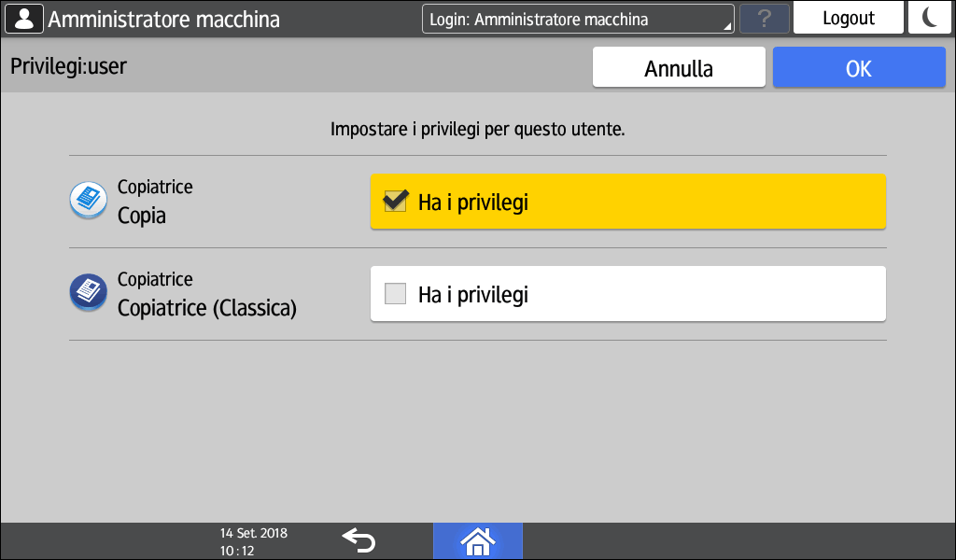
Task: Toggle the white "Ha i privilegi" Classica row
Action: [627, 294]
